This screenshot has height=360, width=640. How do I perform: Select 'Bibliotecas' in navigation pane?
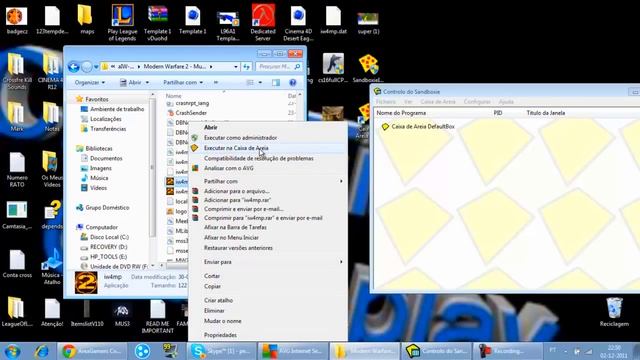coord(99,149)
